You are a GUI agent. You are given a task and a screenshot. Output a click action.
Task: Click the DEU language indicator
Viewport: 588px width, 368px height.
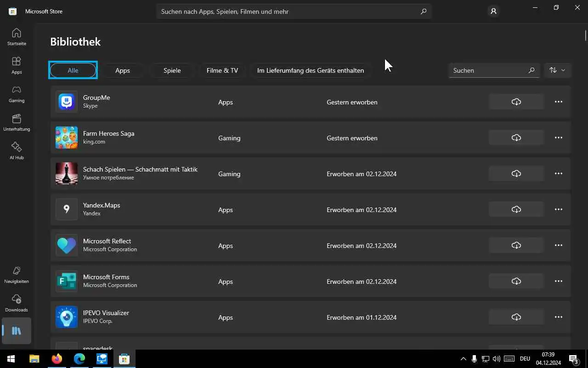[x=525, y=359]
